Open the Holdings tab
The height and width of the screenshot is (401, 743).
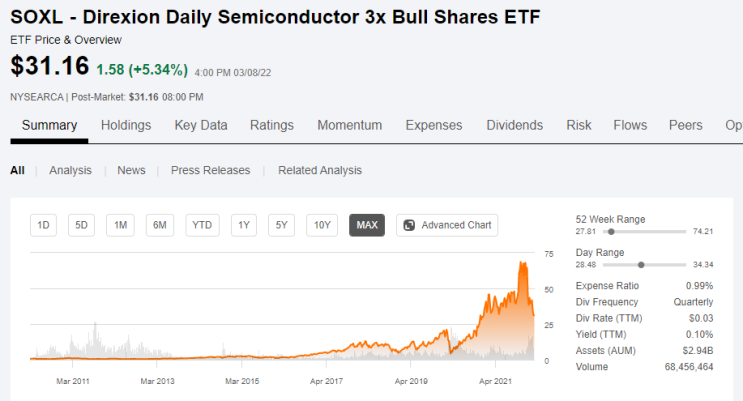pyautogui.click(x=126, y=125)
